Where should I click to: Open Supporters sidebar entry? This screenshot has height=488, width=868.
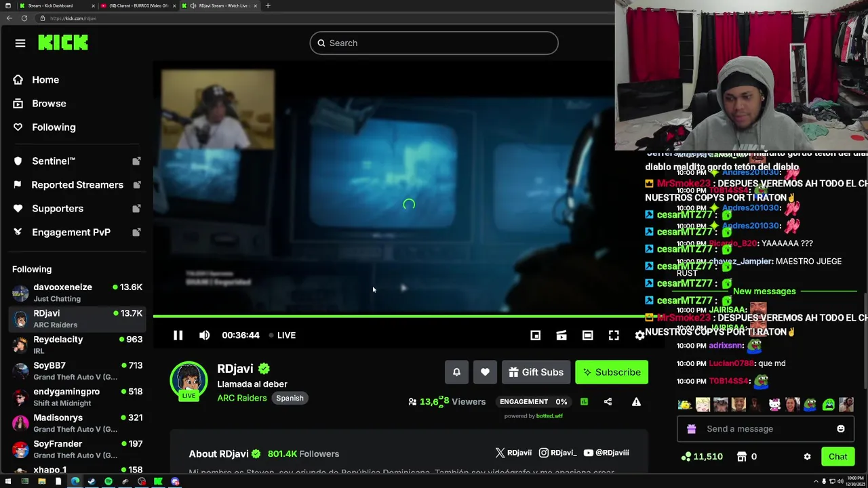76,209
